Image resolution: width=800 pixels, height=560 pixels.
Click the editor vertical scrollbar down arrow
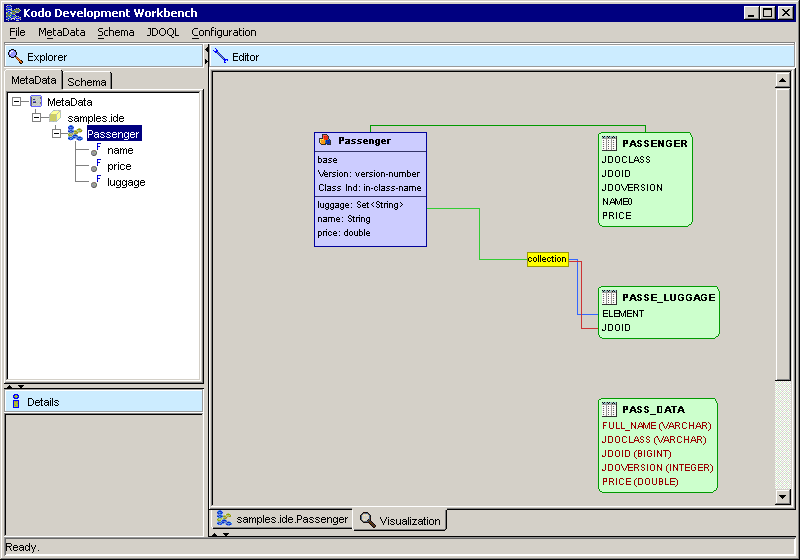[x=783, y=497]
